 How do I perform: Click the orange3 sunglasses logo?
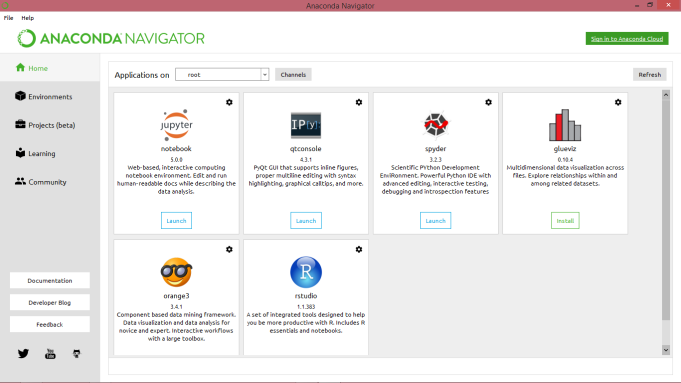pos(176,272)
